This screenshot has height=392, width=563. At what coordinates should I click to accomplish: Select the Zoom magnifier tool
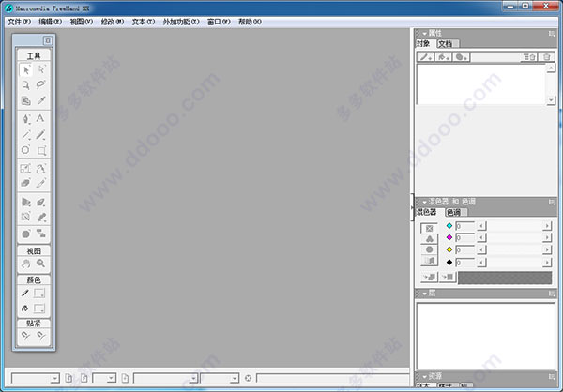[41, 264]
